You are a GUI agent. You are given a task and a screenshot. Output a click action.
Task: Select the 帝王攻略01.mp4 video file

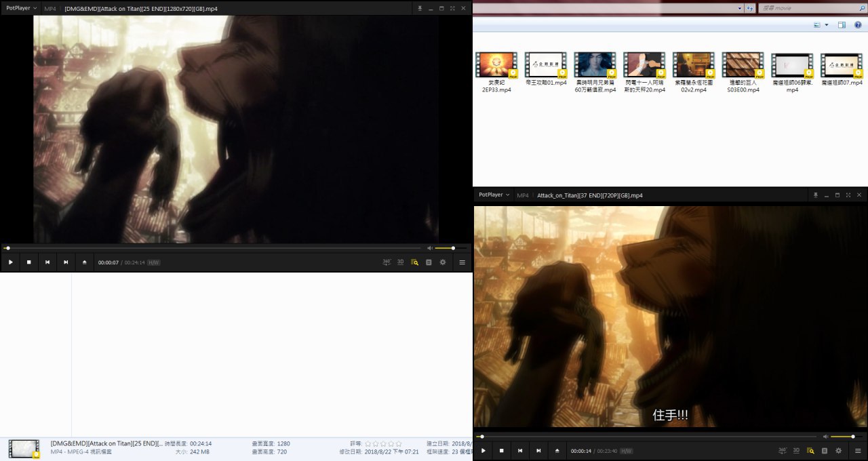(546, 69)
